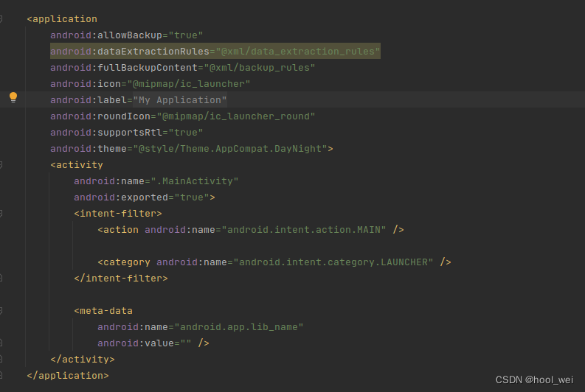Click the opening <application tag text
The width and height of the screenshot is (585, 392).
[62, 19]
